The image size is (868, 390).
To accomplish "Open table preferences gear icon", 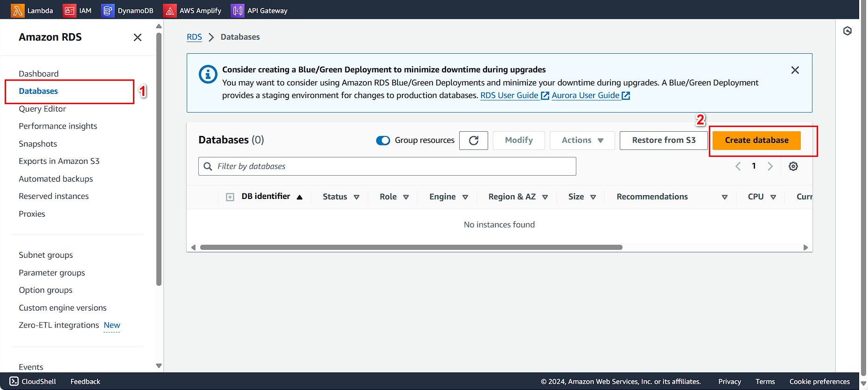I will (793, 166).
